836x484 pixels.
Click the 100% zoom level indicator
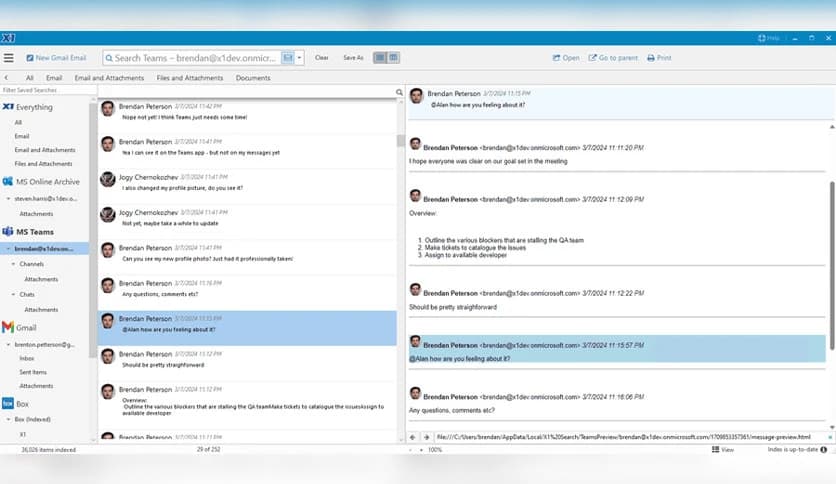[x=435, y=450]
